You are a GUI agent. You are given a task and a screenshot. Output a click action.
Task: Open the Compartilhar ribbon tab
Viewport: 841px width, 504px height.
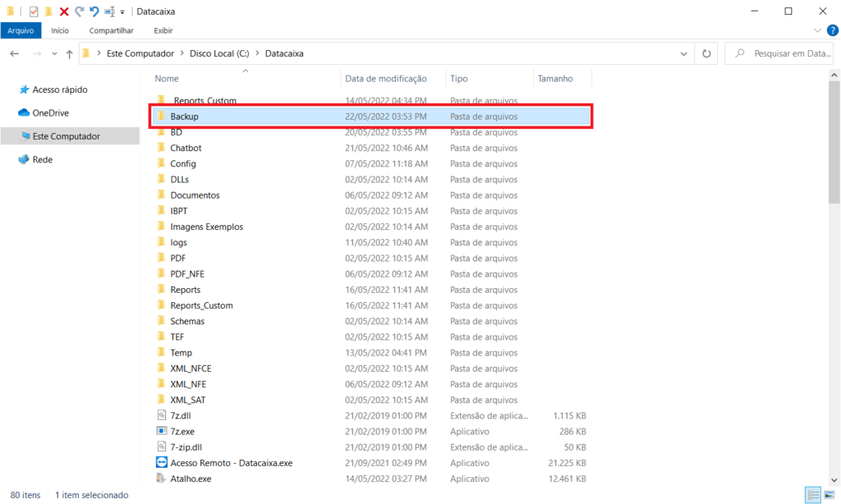pos(111,30)
